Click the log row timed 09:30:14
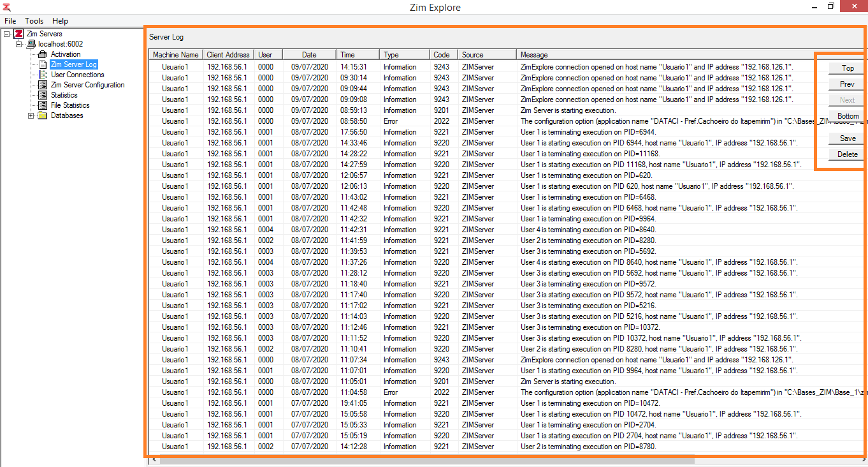Viewport: 868px width, 467px height. pyautogui.click(x=507, y=78)
